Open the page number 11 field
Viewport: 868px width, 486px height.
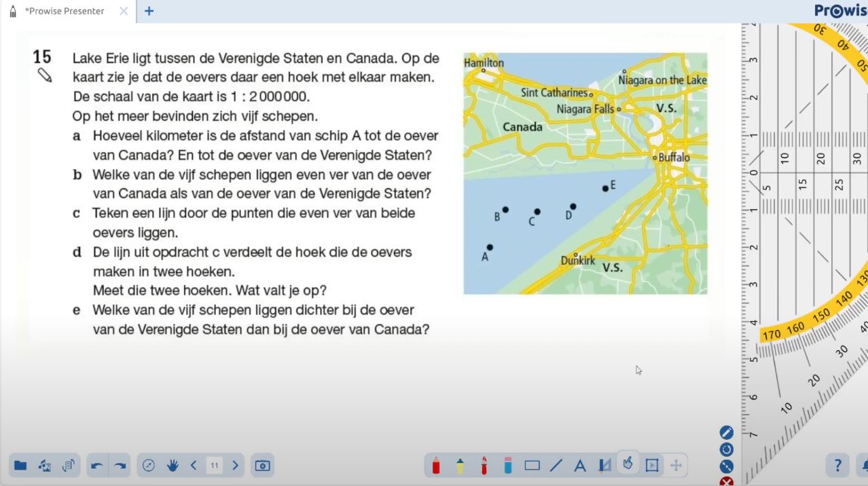point(214,466)
